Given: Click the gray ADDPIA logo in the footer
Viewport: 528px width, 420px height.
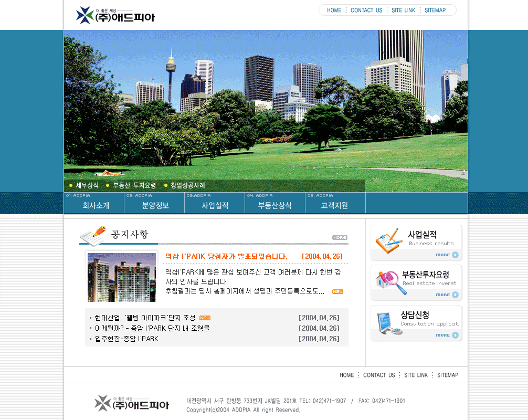Looking at the screenshot, I should click(x=132, y=403).
